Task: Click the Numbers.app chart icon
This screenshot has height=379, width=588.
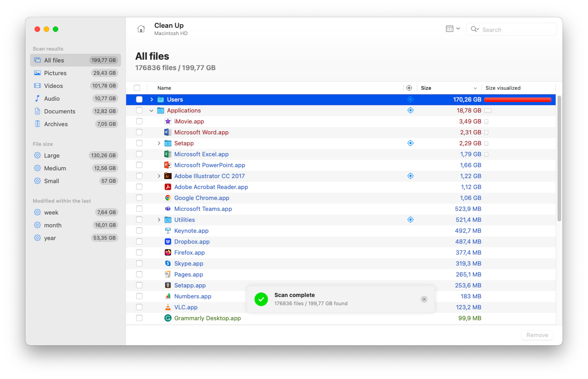Action: pos(167,296)
